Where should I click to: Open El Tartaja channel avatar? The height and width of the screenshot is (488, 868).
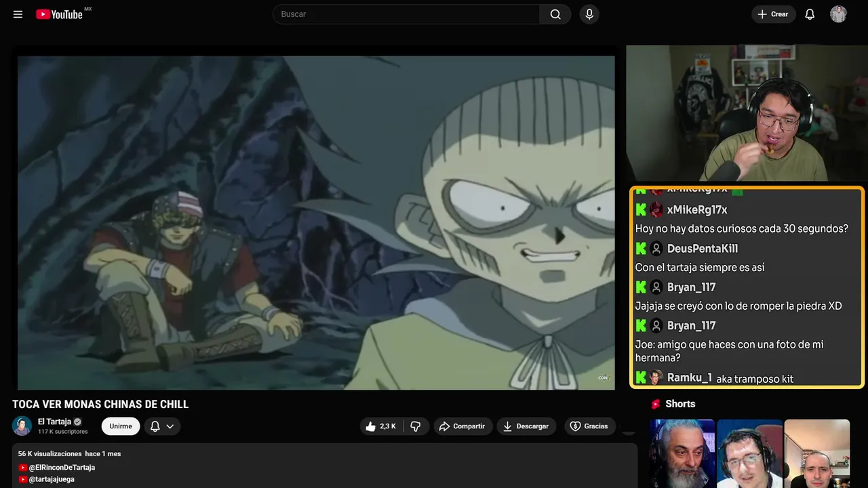click(x=22, y=426)
